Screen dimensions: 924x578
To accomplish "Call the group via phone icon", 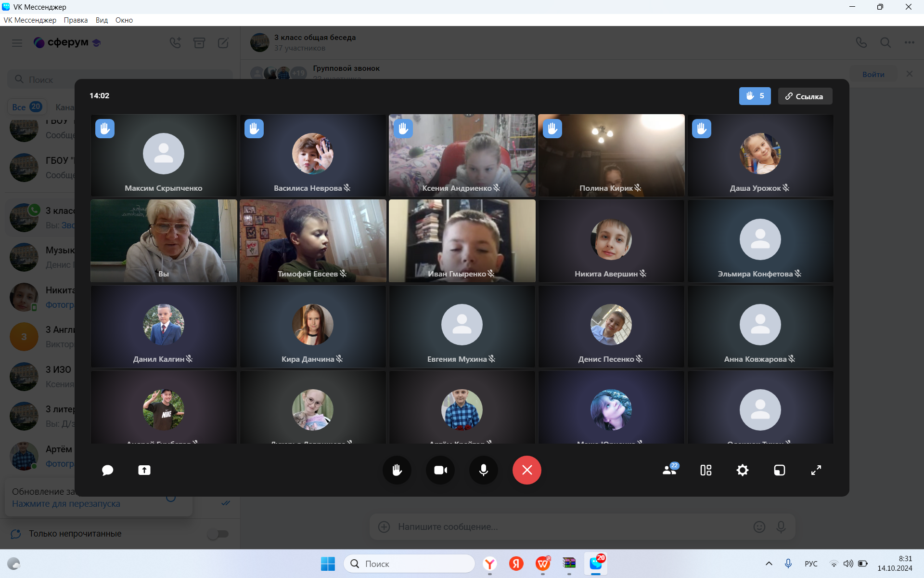I will [861, 43].
